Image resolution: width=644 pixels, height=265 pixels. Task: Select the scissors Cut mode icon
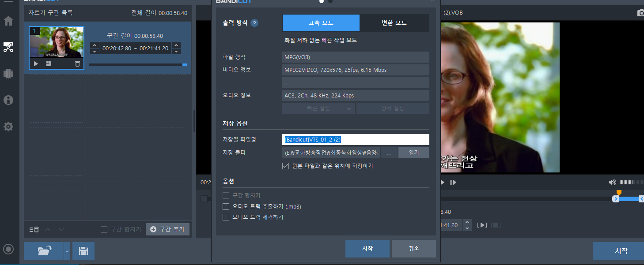pyautogui.click(x=8, y=47)
